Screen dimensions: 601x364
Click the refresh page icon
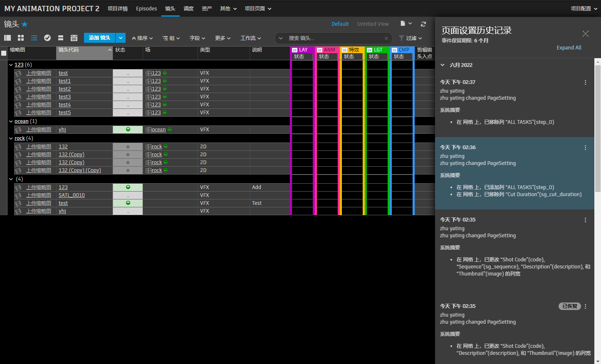point(423,24)
